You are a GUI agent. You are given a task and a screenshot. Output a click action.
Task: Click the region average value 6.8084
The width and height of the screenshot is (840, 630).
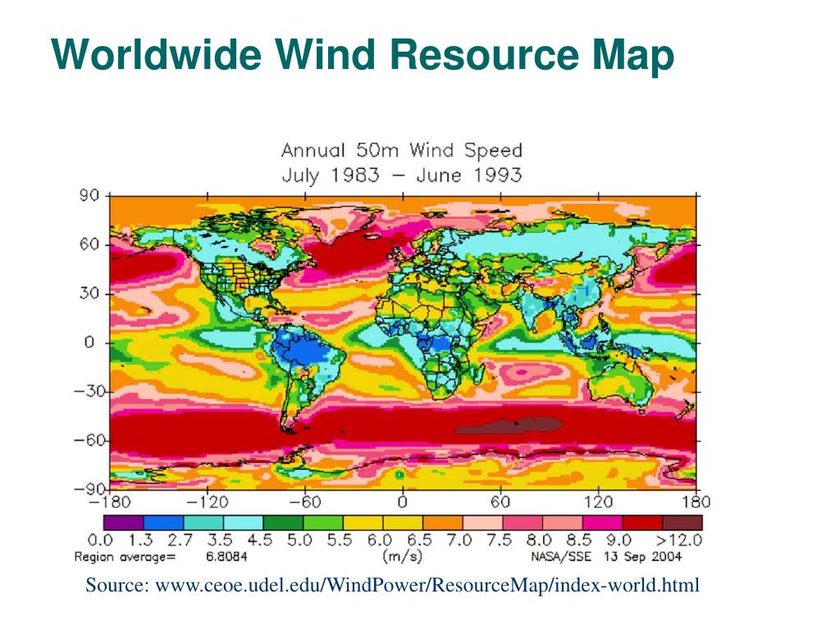coord(226,557)
